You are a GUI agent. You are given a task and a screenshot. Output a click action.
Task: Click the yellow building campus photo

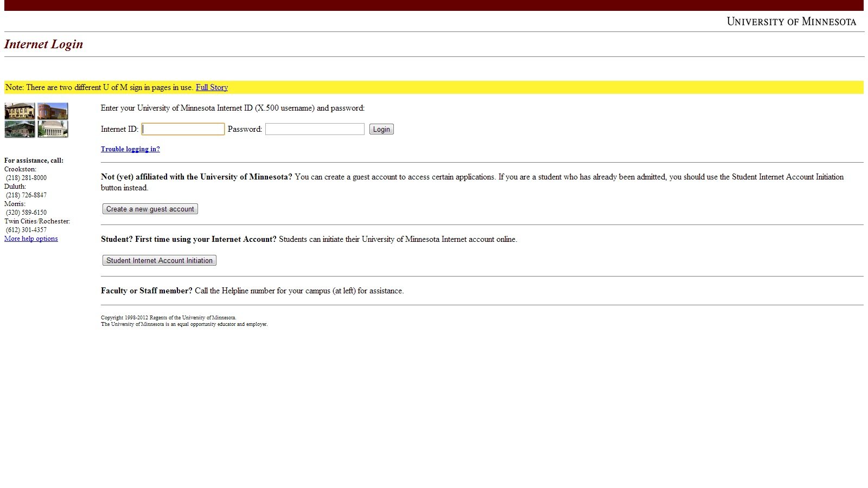click(x=20, y=111)
